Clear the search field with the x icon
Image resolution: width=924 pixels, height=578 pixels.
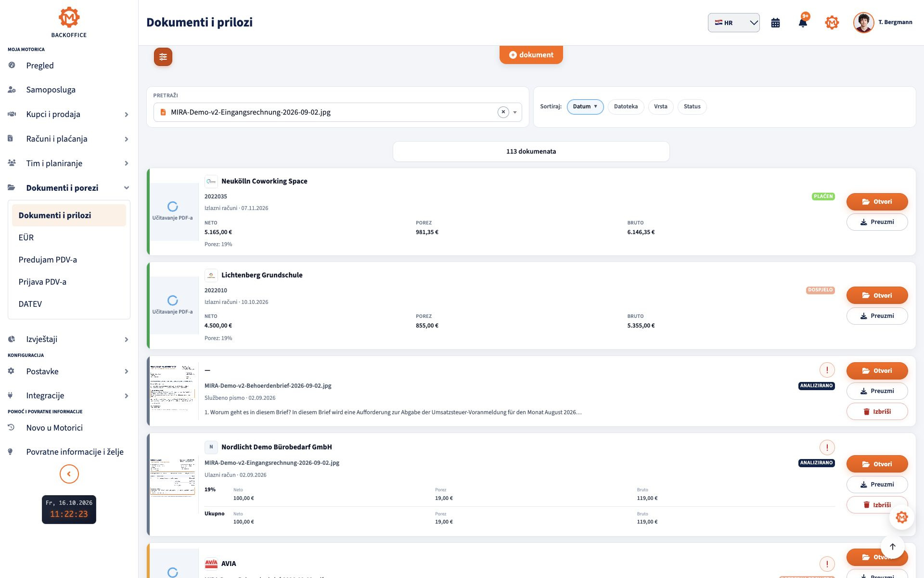[503, 112]
